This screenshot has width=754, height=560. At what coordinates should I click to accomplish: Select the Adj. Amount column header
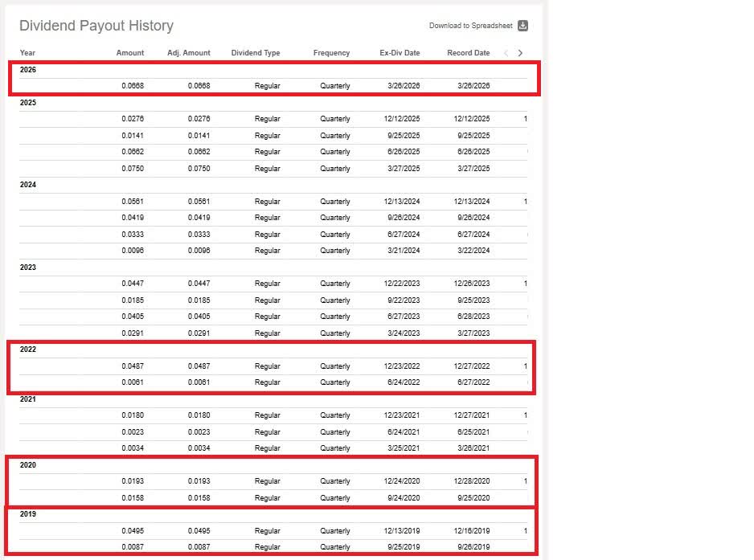[x=188, y=53]
